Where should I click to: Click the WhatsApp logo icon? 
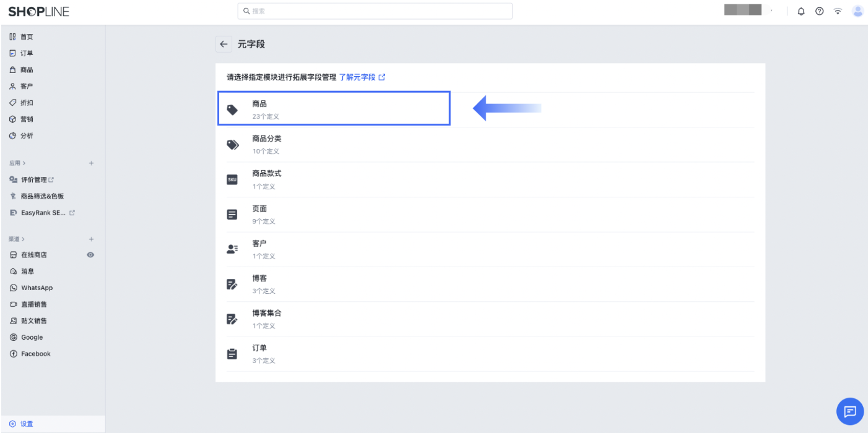click(14, 288)
